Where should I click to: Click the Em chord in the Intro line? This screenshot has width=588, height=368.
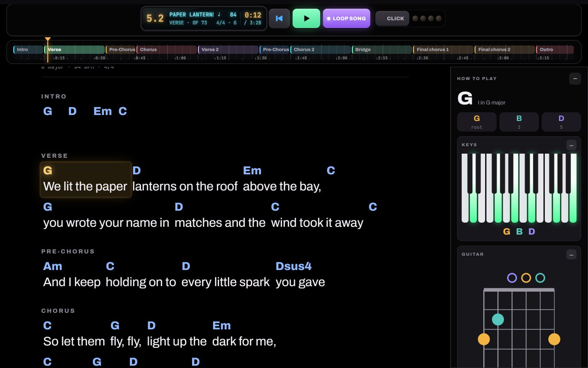click(102, 111)
